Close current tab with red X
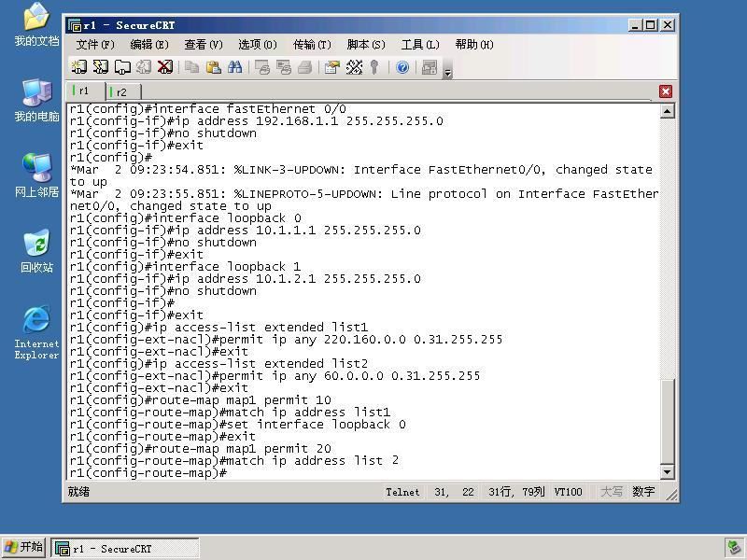Viewport: 747px width, 560px height. pos(666,91)
